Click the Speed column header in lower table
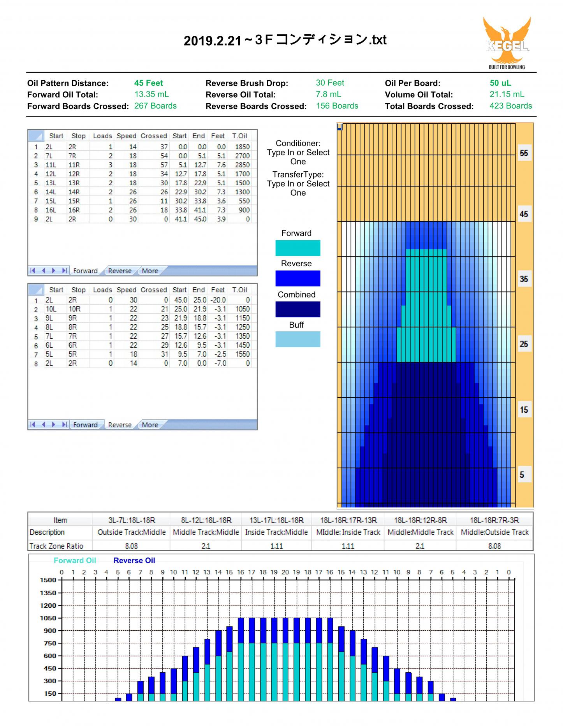 coord(127,290)
